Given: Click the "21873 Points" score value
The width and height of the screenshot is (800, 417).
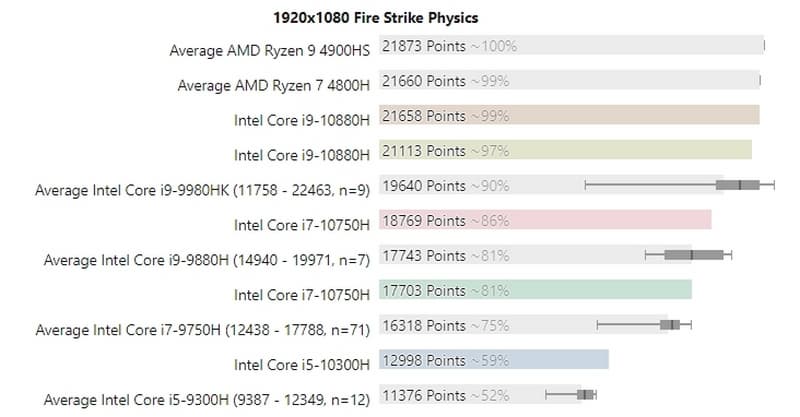Looking at the screenshot, I should [424, 45].
